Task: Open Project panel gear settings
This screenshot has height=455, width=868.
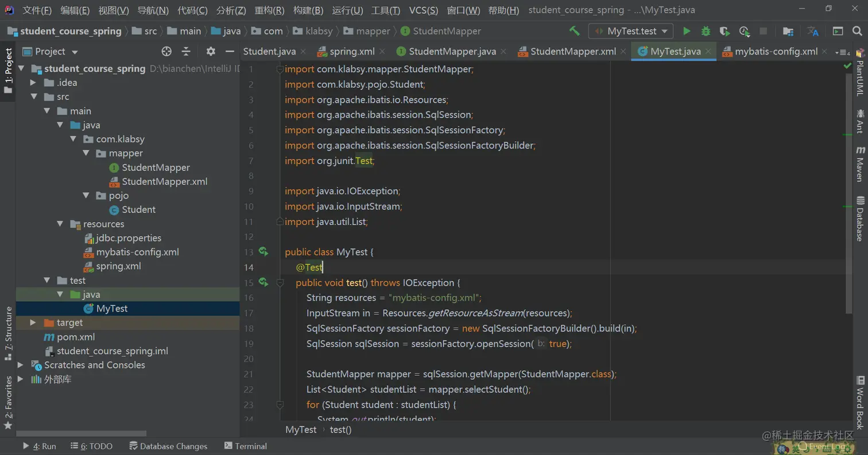Action: (211, 52)
